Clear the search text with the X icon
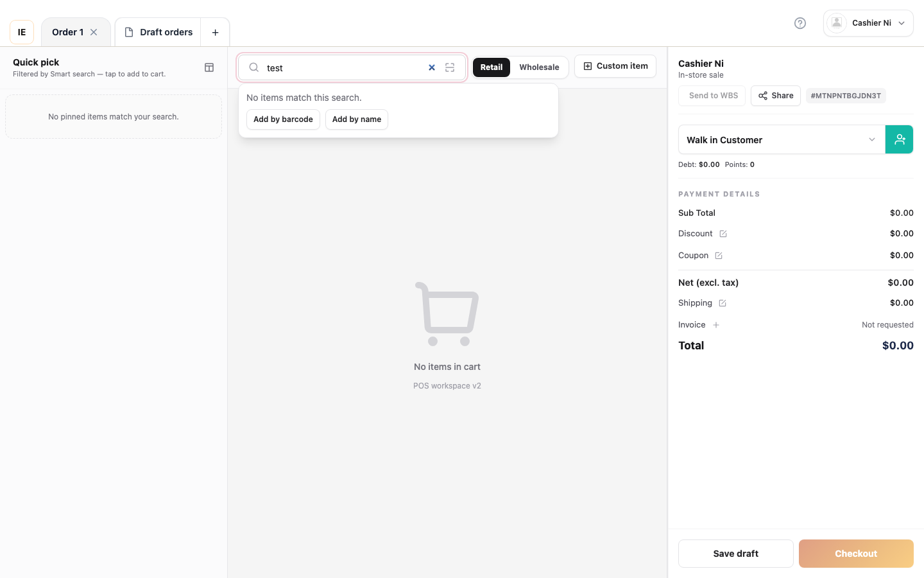The image size is (924, 578). (x=432, y=67)
